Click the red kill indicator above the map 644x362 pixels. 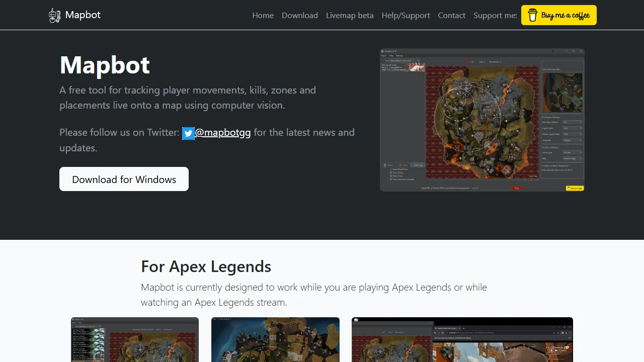tap(468, 61)
